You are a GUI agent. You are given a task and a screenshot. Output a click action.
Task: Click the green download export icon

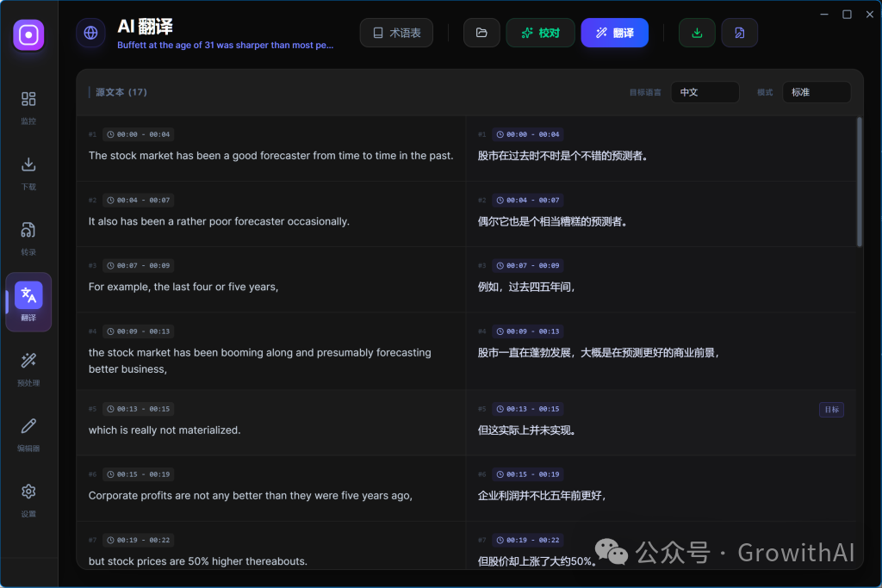[697, 32]
